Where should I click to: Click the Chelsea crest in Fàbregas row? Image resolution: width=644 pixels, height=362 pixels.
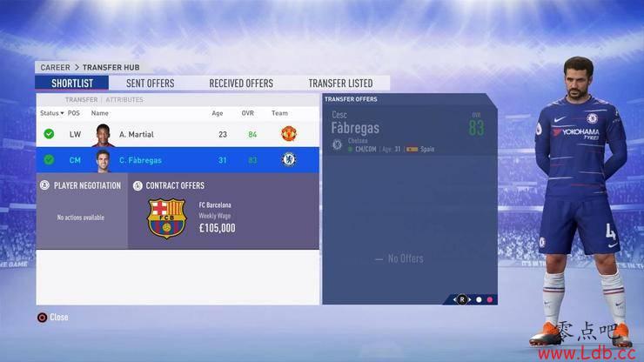[289, 160]
